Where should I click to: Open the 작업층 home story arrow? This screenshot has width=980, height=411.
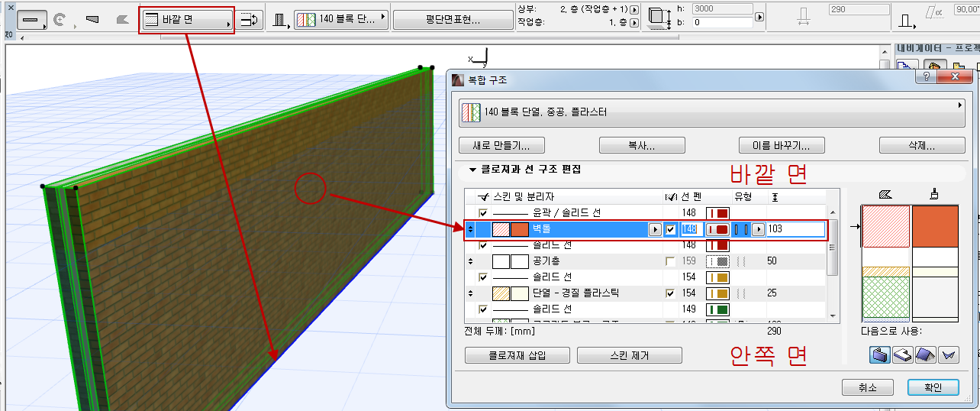coord(633,23)
